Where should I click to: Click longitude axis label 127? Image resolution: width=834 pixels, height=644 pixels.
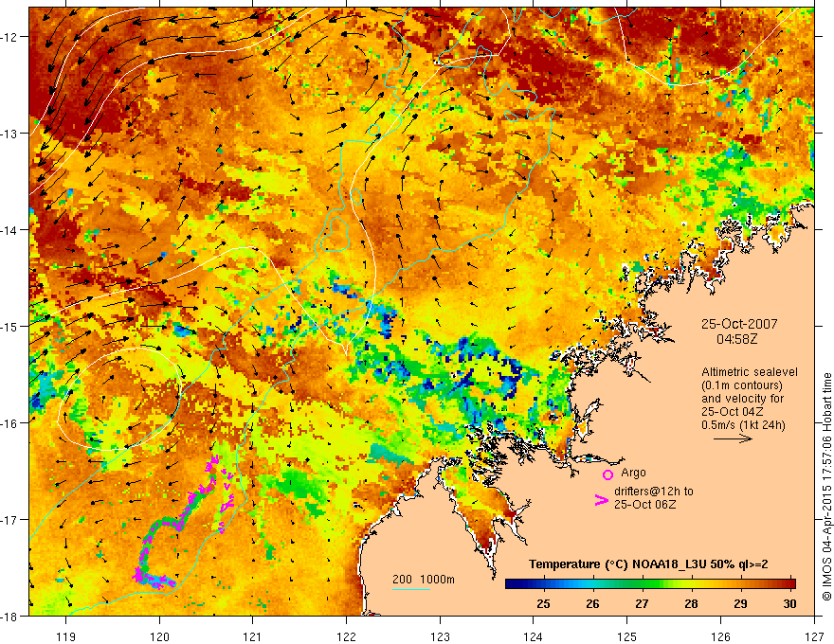tap(814, 636)
